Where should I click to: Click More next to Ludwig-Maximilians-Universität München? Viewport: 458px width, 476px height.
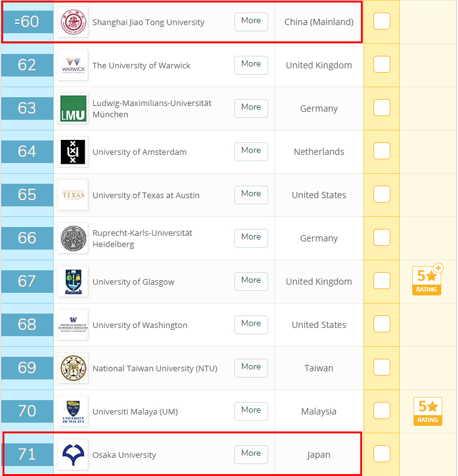(251, 108)
